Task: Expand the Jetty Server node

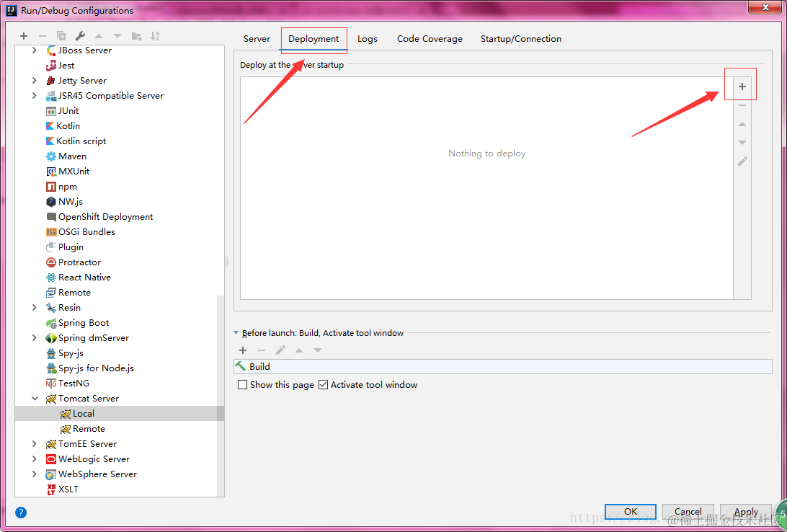Action: pos(34,80)
